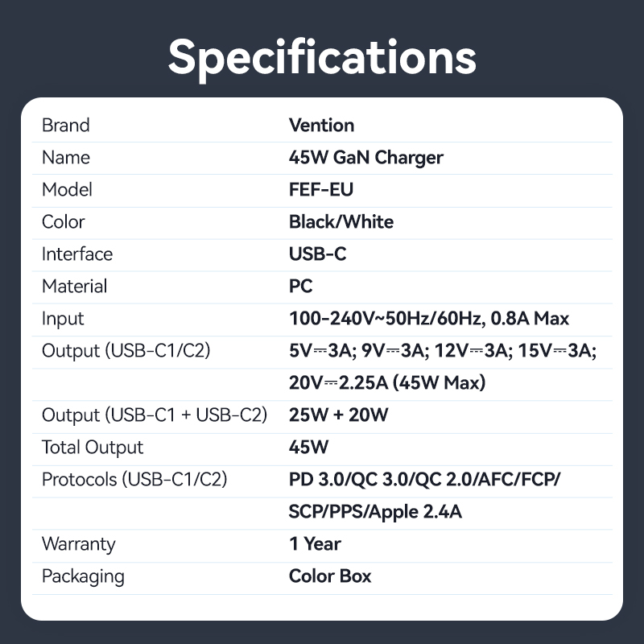Click the Packaging label
The height and width of the screenshot is (644, 644).
point(83,576)
